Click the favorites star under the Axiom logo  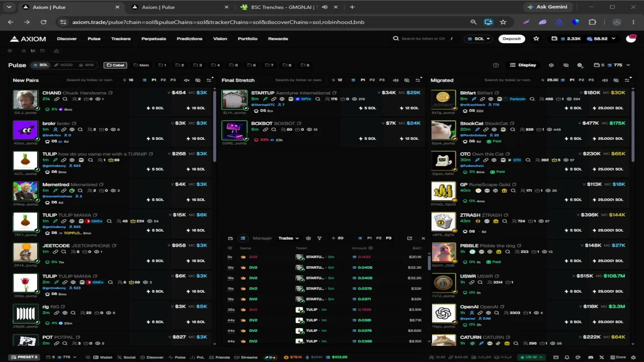tap(23, 51)
